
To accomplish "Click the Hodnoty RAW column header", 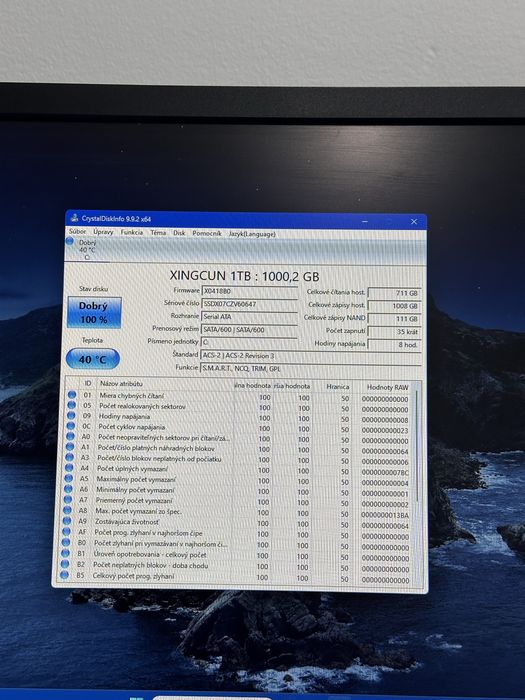I will click(x=388, y=387).
